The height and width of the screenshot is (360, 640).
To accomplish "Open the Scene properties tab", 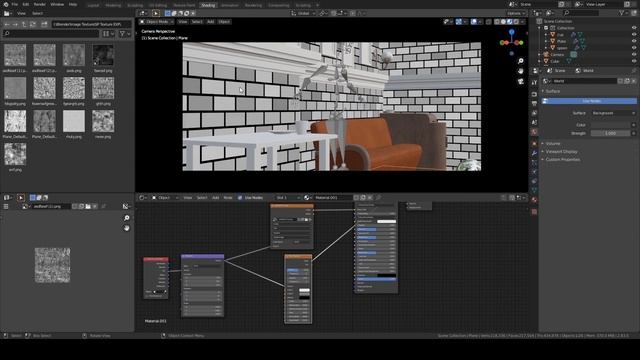I will pyautogui.click(x=534, y=122).
